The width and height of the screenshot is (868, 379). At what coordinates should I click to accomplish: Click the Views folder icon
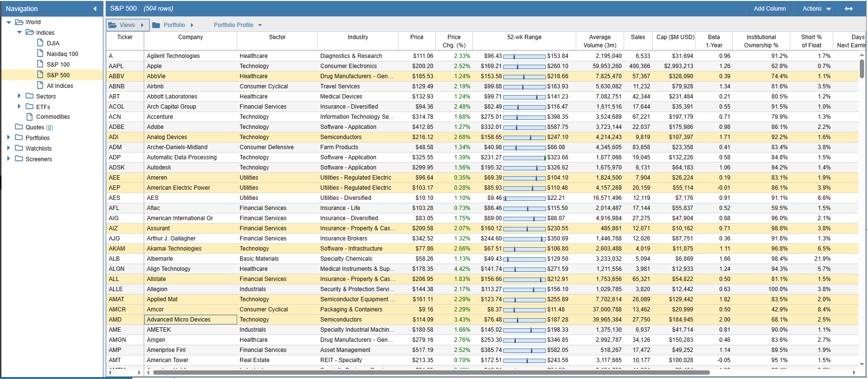113,25
